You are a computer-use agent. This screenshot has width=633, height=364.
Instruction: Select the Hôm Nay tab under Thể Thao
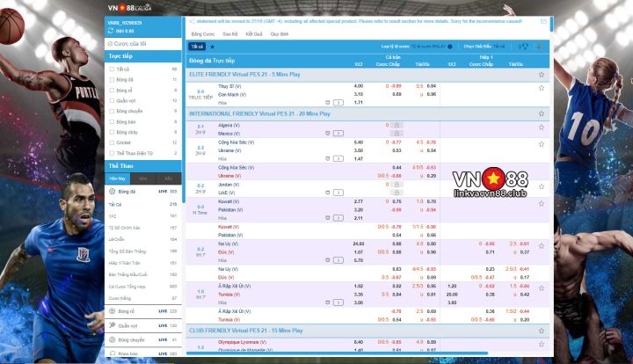(117, 178)
